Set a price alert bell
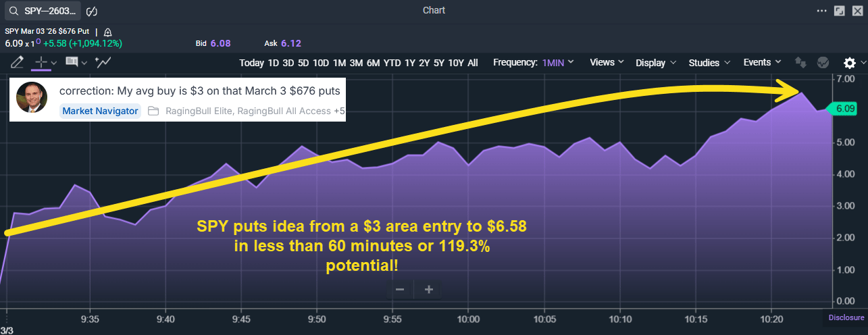The width and height of the screenshot is (868, 335). (108, 32)
